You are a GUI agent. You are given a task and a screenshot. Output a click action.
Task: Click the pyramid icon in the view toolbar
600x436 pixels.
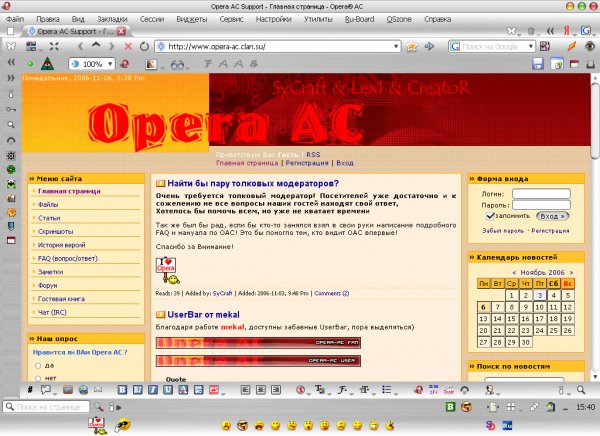pyautogui.click(x=47, y=64)
